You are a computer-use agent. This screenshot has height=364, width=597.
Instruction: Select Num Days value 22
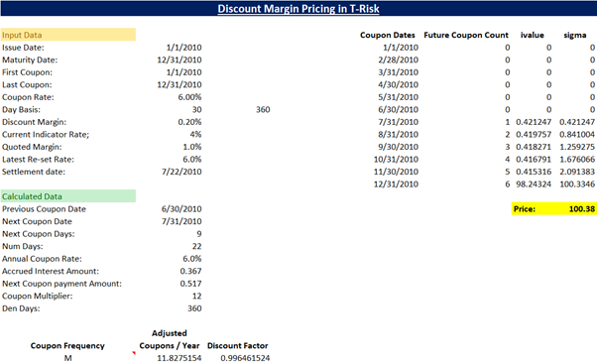click(196, 246)
